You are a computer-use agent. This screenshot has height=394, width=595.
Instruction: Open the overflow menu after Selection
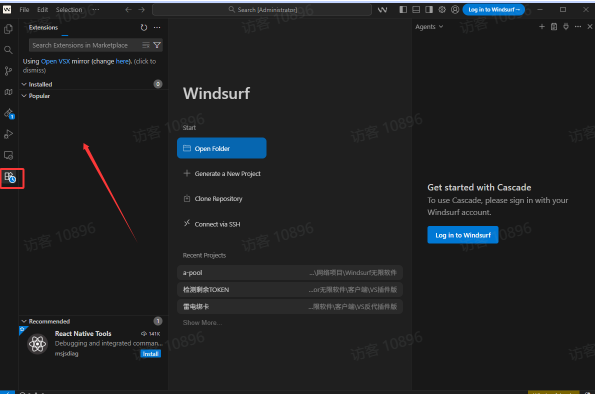96,9
